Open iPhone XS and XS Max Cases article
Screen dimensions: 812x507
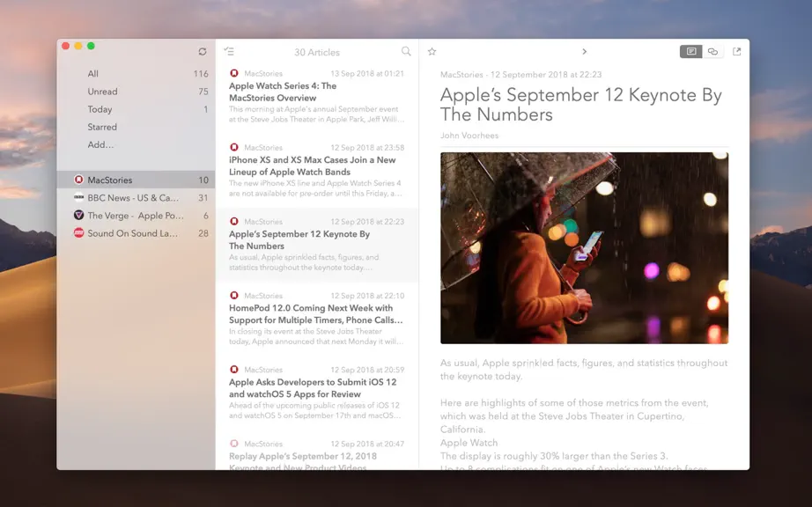coord(317,171)
